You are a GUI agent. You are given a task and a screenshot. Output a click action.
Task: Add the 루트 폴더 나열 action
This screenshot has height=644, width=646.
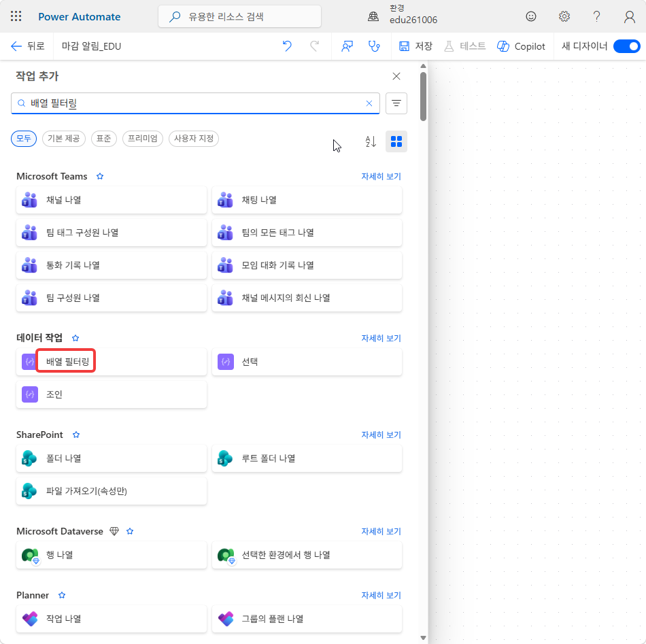click(x=307, y=458)
